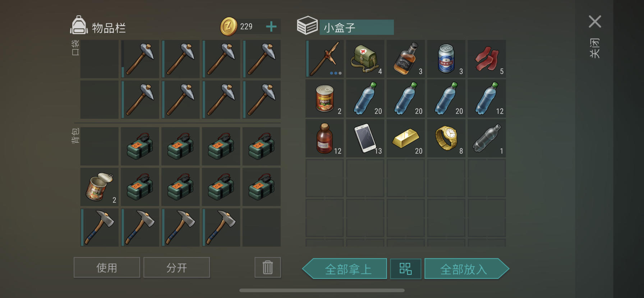This screenshot has width=644, height=298.
Task: Select the cracked smartphone item
Action: tap(365, 139)
